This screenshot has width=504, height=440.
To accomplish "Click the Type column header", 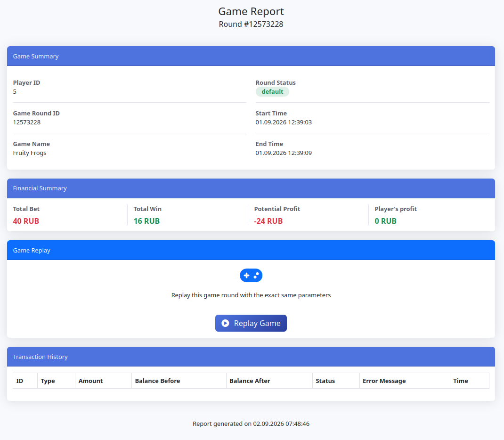I will (56, 381).
